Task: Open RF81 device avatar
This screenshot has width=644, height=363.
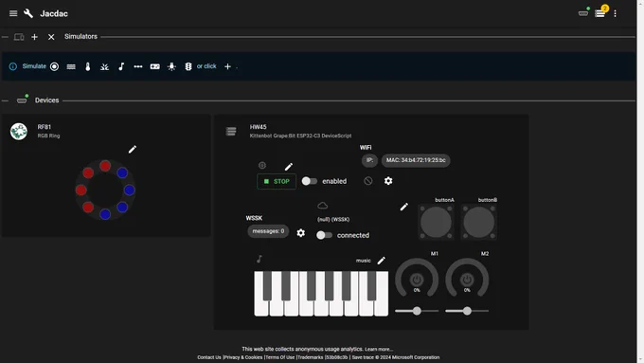Action: click(19, 132)
